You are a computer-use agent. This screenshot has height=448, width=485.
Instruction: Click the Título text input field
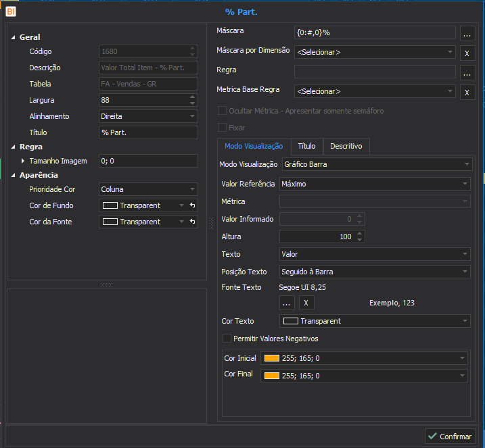coord(147,132)
